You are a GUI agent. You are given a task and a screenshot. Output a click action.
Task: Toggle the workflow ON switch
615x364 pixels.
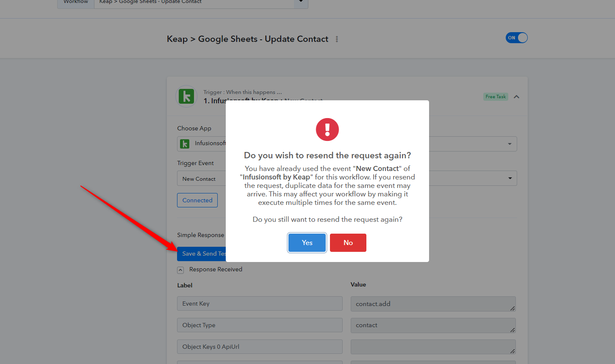[x=517, y=38]
